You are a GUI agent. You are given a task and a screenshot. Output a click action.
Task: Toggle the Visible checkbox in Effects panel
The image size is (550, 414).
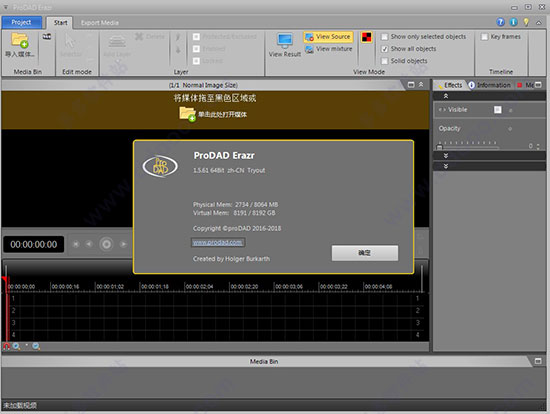click(497, 110)
